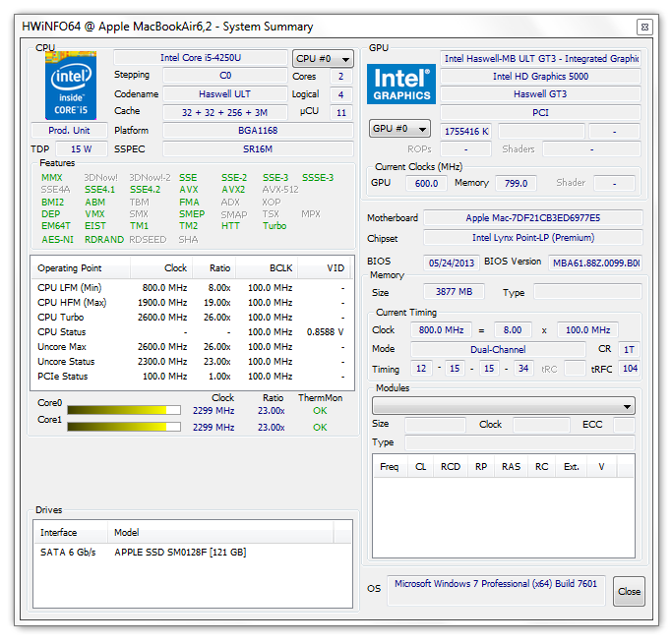Click the Interface column header in Drives
672x644 pixels.
pos(71,533)
